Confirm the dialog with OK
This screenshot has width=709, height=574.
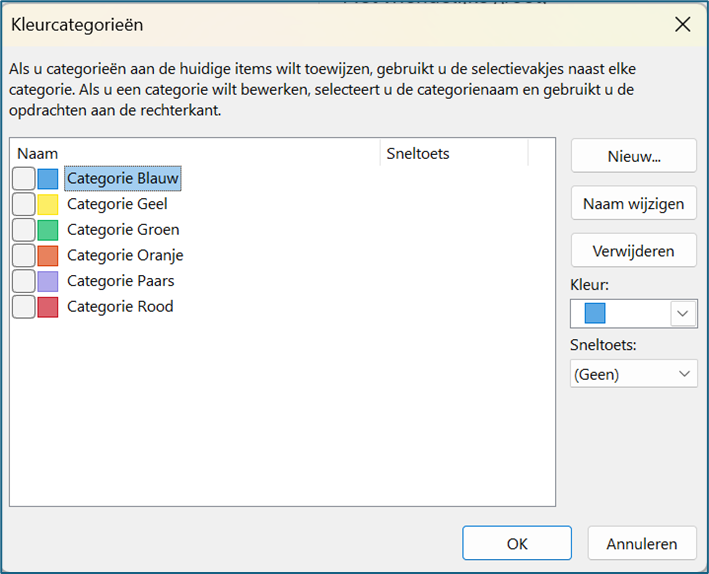(517, 544)
